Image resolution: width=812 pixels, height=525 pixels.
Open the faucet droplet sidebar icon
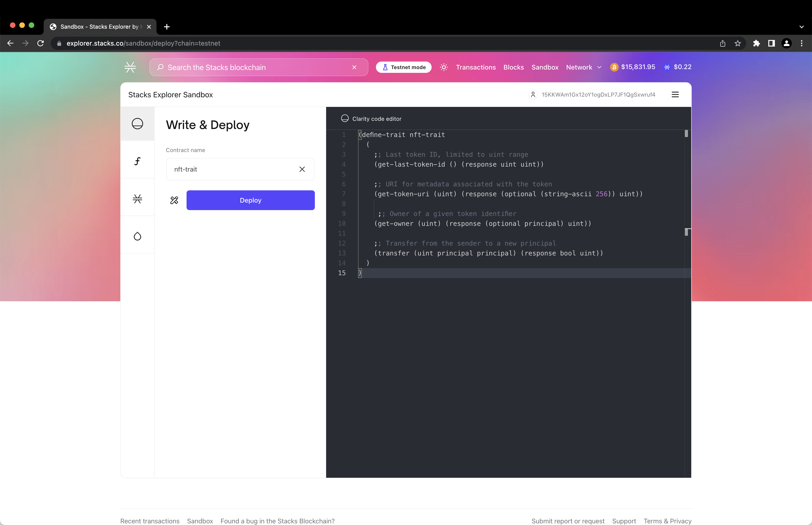coord(137,236)
